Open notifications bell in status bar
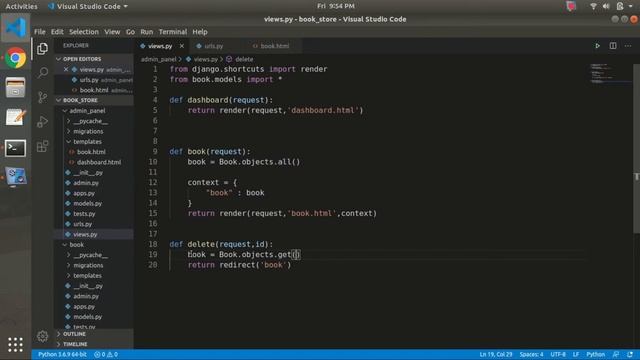Image resolution: width=640 pixels, height=360 pixels. [x=630, y=354]
